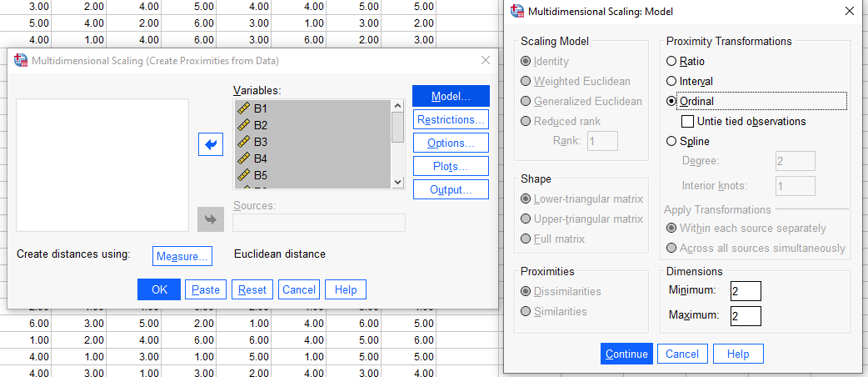The image size is (868, 377).
Task: Select the B3 variable in the list
Action: 261,142
